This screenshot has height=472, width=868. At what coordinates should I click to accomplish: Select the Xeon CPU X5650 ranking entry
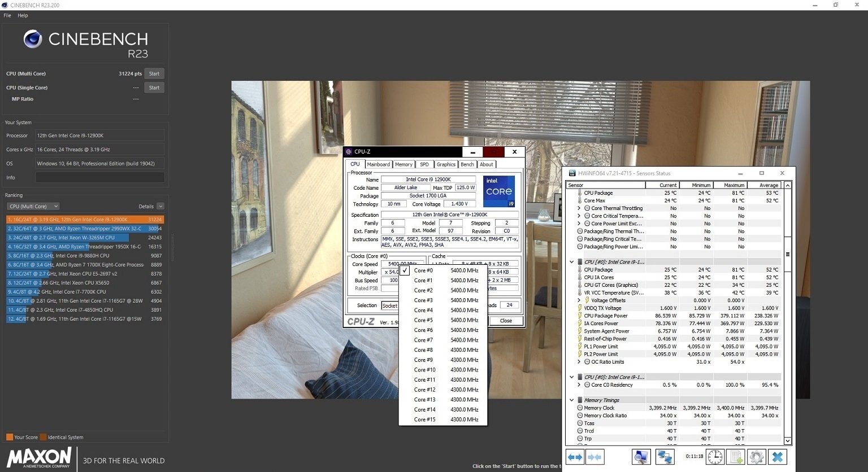pos(85,283)
